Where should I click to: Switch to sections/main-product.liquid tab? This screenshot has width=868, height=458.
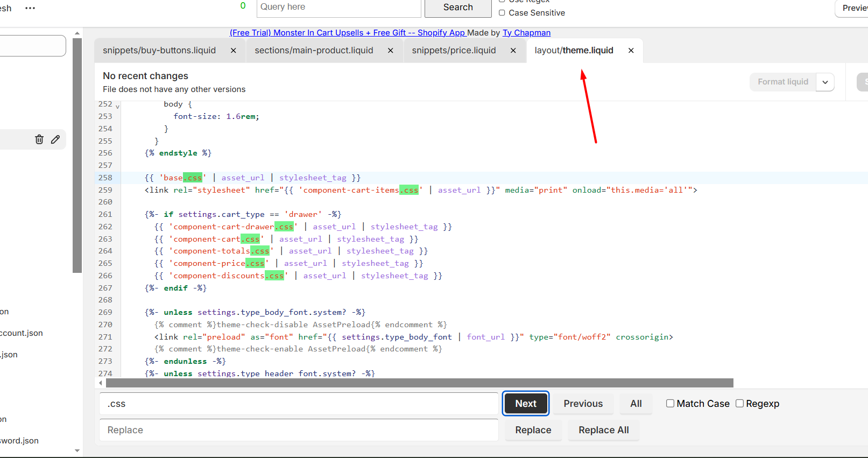click(x=314, y=50)
